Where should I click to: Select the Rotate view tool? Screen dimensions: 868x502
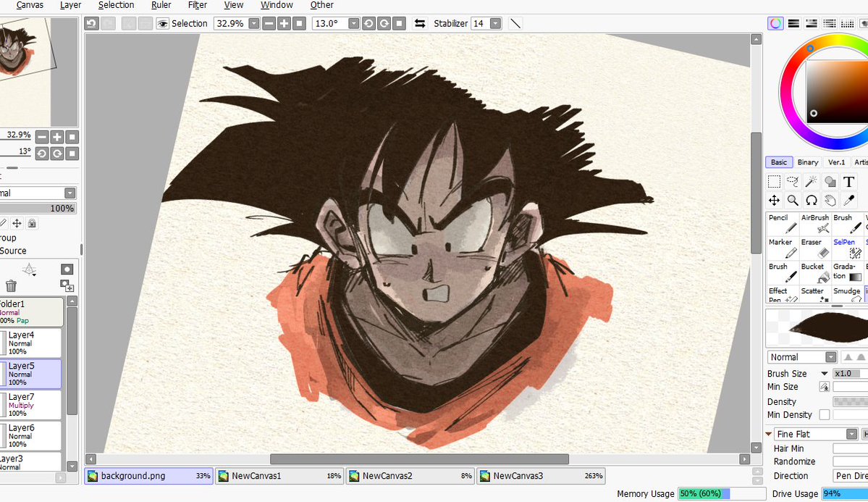coord(811,200)
